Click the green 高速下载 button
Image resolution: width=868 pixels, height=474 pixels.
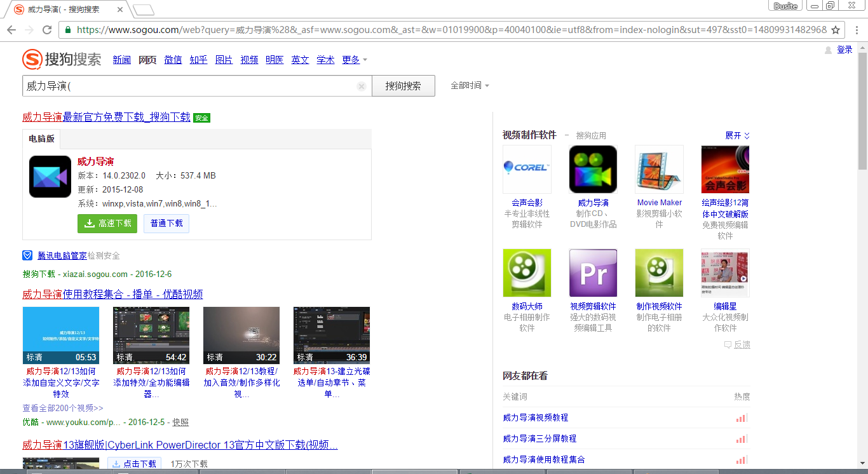[x=107, y=224]
